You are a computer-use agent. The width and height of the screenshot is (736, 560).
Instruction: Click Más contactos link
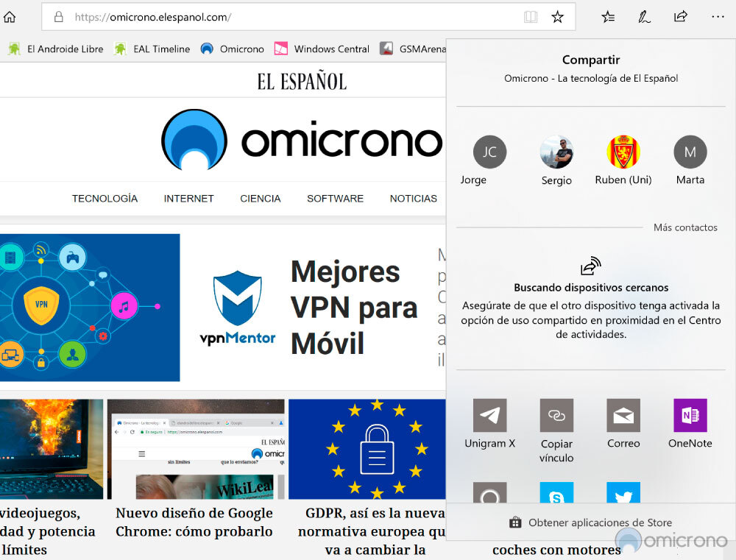(x=685, y=227)
